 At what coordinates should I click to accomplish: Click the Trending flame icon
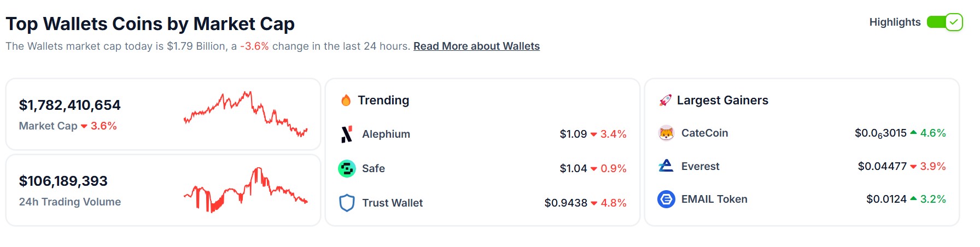(346, 100)
